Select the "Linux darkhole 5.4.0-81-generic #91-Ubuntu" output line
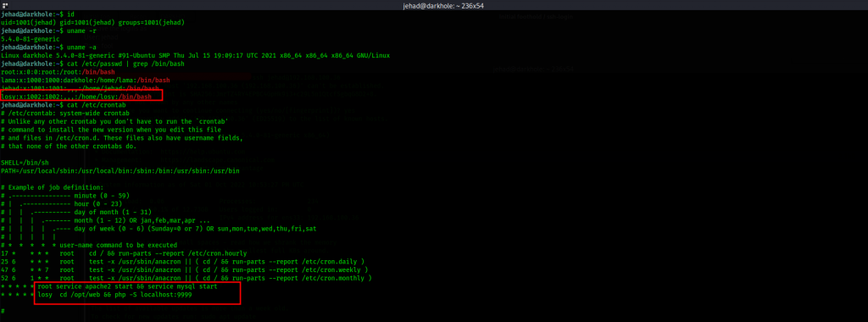This screenshot has width=868, height=322. 196,55
